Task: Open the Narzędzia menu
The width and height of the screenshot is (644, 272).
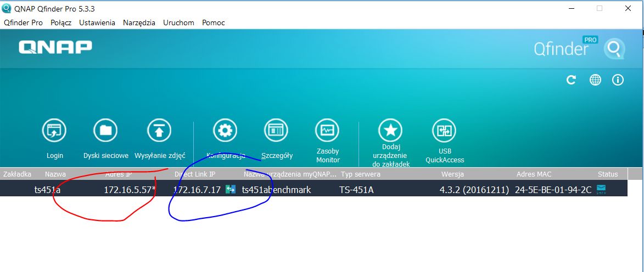Action: pyautogui.click(x=139, y=22)
